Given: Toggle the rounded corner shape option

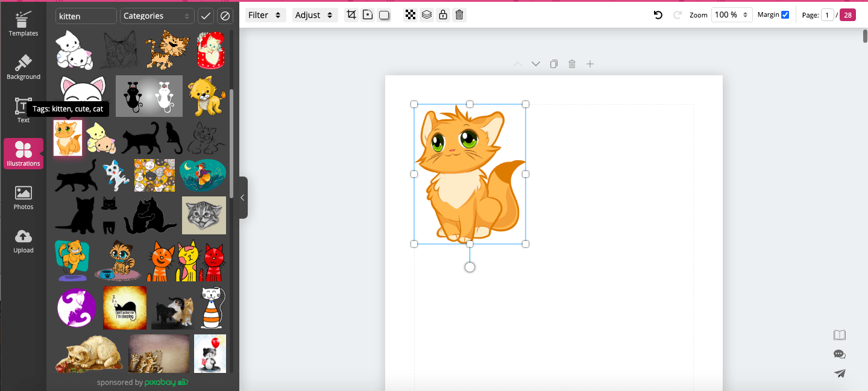Looking at the screenshot, I should coord(384,14).
